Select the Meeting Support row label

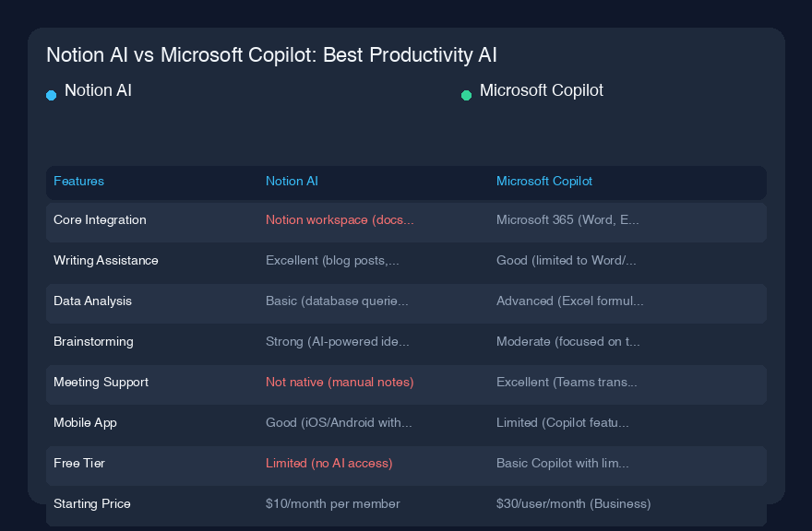point(101,382)
